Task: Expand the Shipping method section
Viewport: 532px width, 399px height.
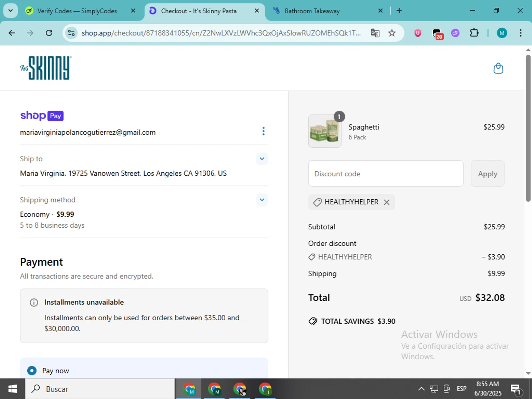Action: (262, 200)
